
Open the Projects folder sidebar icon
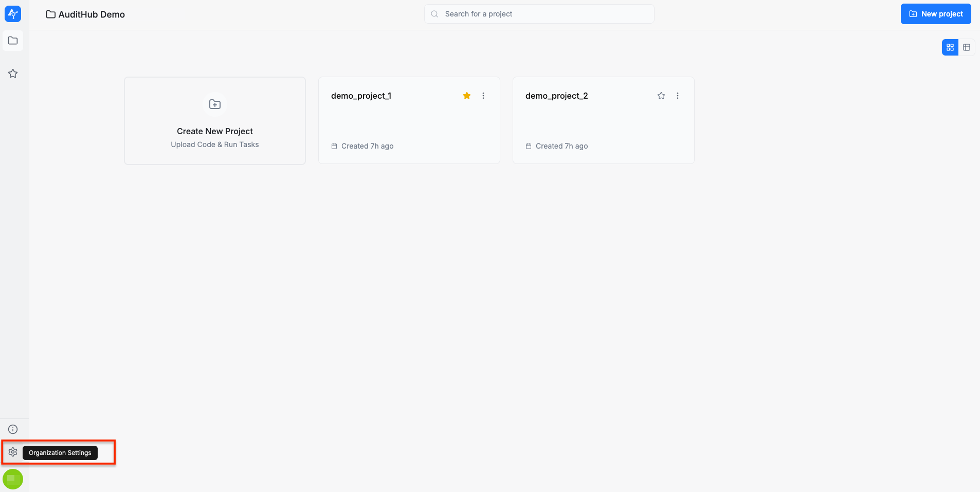tap(13, 41)
